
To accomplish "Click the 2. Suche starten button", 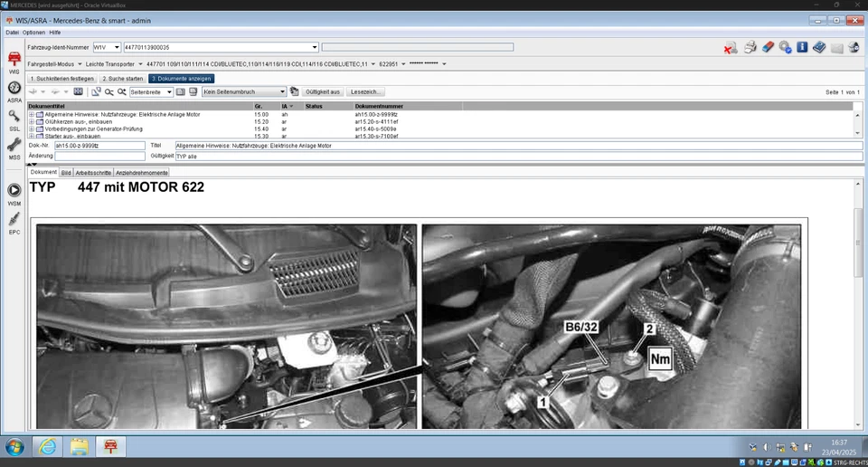I will pos(122,79).
